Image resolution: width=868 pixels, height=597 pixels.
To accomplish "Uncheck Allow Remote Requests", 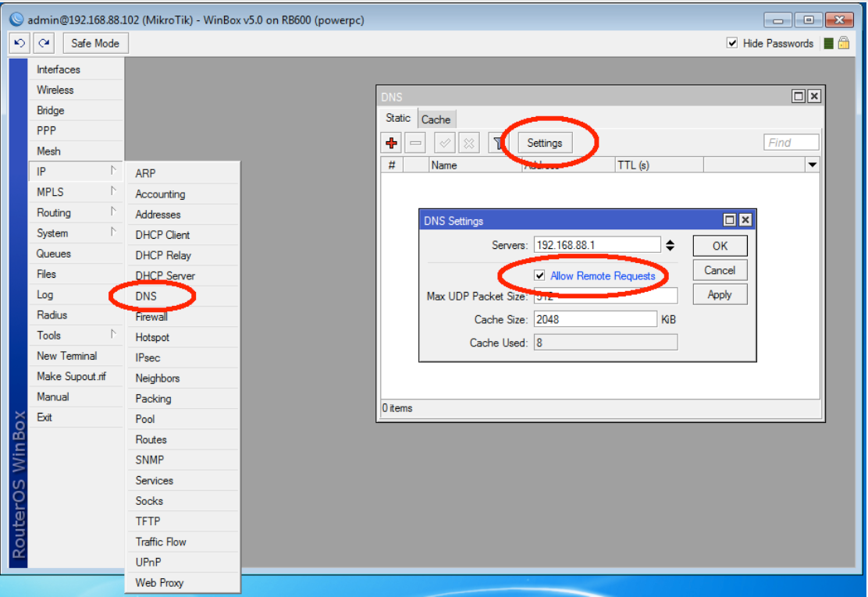I will coord(539,275).
